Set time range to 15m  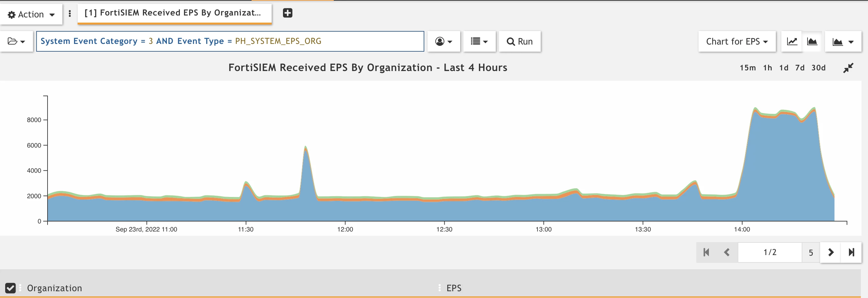coord(747,68)
